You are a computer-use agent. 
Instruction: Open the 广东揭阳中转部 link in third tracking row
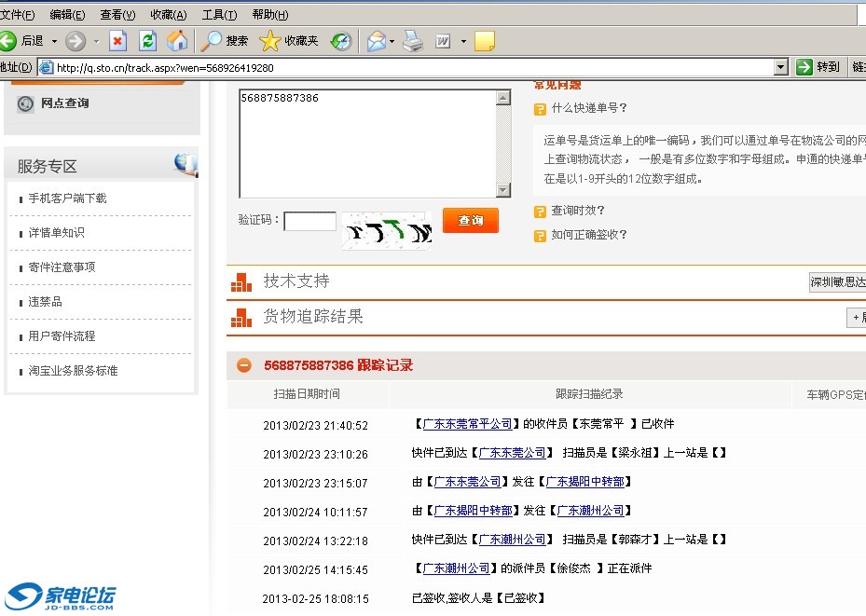coord(584,482)
